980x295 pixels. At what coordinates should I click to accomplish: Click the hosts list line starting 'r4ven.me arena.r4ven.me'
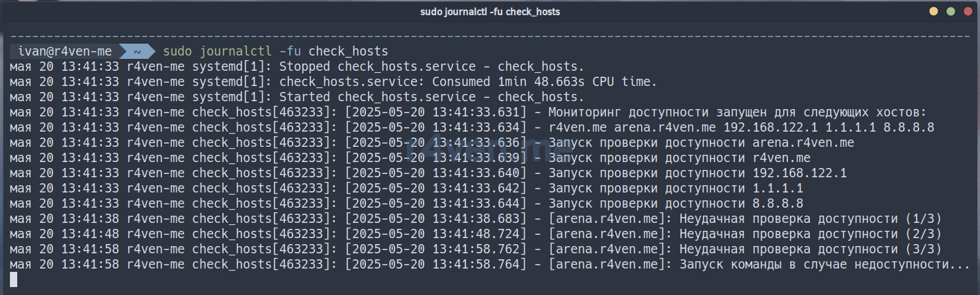click(741, 127)
